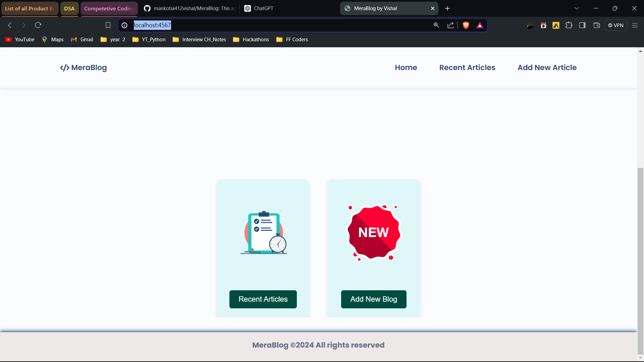Click the Add New Blog button
This screenshot has width=644, height=362.
[373, 299]
